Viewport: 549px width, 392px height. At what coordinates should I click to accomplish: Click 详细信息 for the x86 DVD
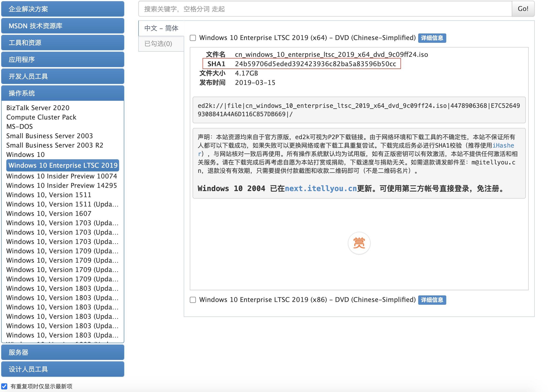point(432,300)
